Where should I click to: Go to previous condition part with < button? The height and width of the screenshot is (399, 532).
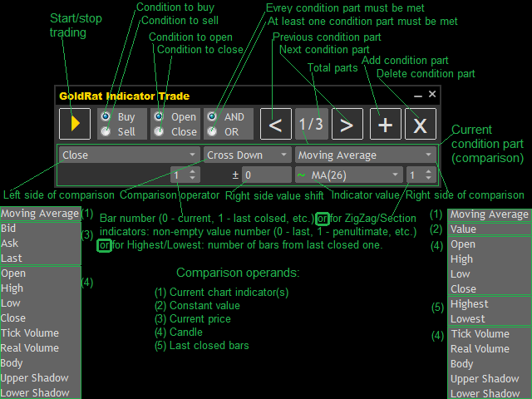(x=276, y=124)
